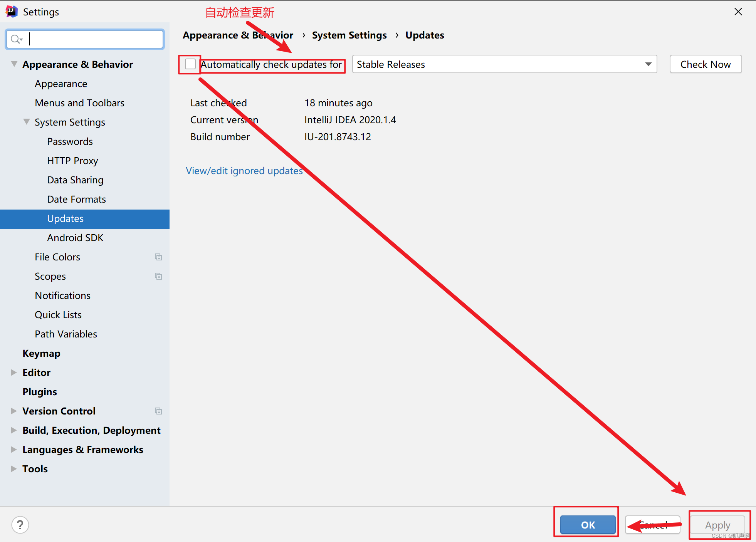This screenshot has height=542, width=756.
Task: Expand the Editor section
Action: (x=13, y=373)
